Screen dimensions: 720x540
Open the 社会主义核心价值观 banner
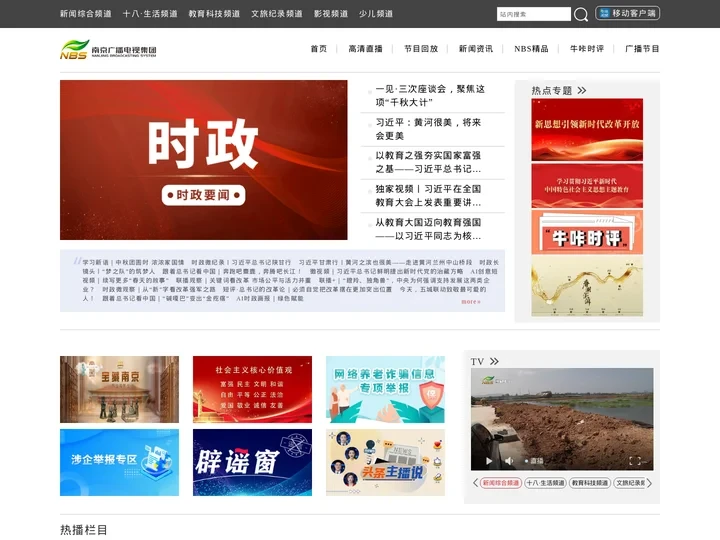click(x=252, y=389)
